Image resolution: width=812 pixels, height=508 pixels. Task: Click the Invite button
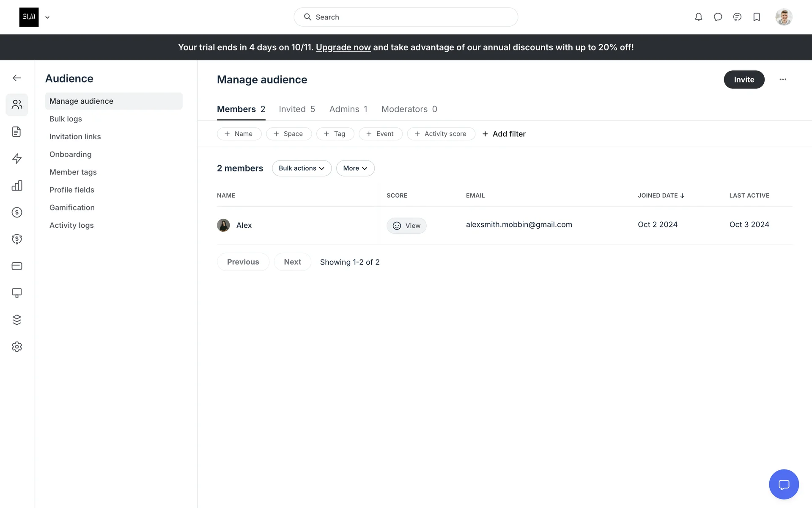pyautogui.click(x=743, y=80)
